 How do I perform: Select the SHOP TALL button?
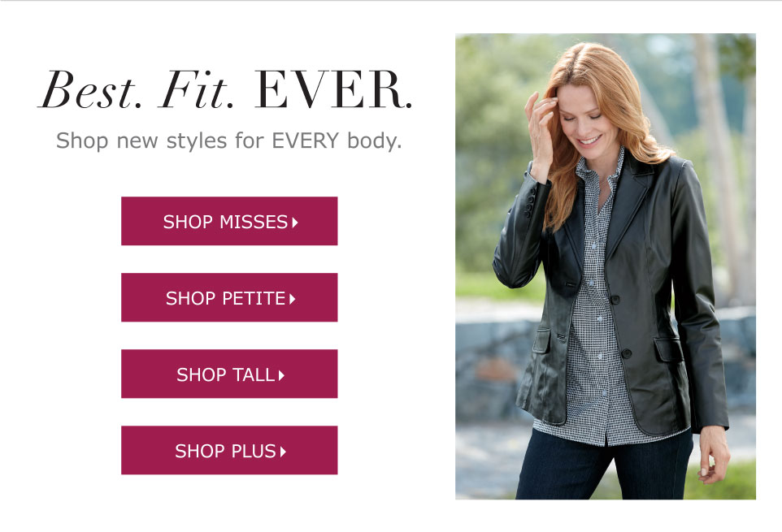click(x=228, y=374)
